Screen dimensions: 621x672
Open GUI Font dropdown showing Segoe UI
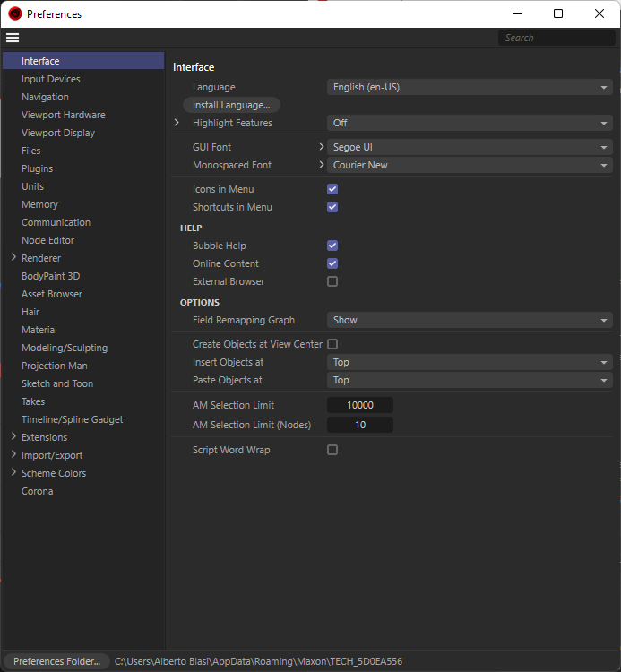pyautogui.click(x=470, y=147)
